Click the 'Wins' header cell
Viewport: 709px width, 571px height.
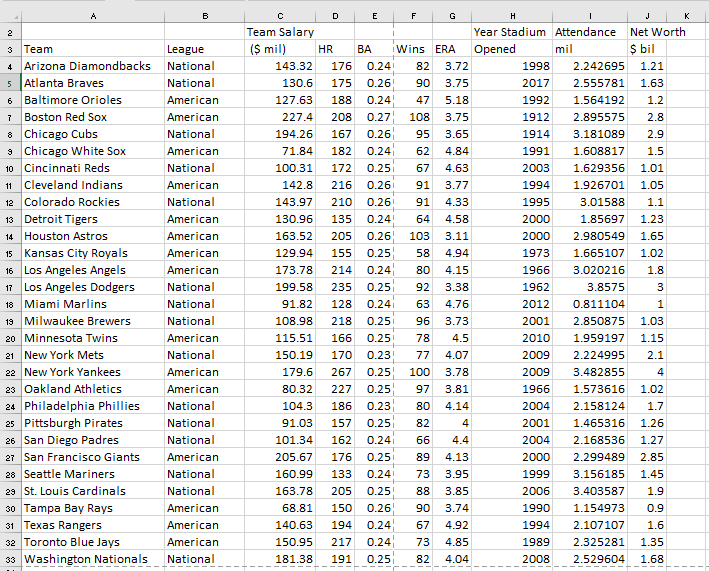(413, 49)
